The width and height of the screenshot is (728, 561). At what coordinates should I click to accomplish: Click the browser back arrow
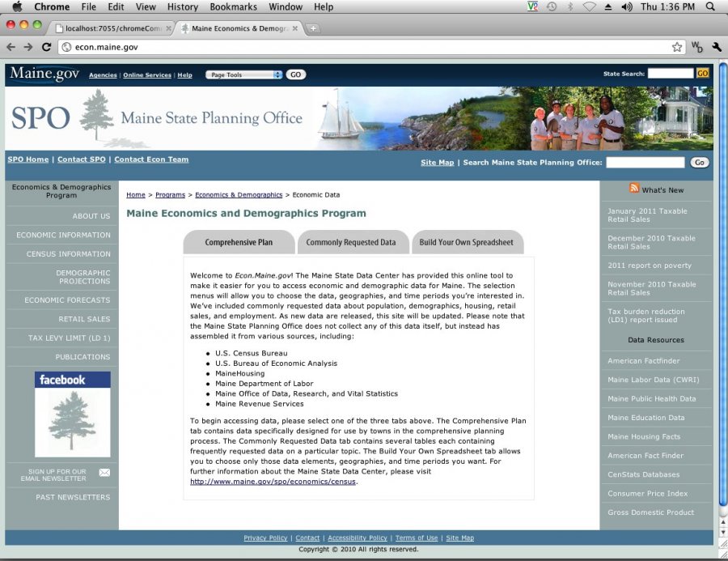tap(11, 47)
